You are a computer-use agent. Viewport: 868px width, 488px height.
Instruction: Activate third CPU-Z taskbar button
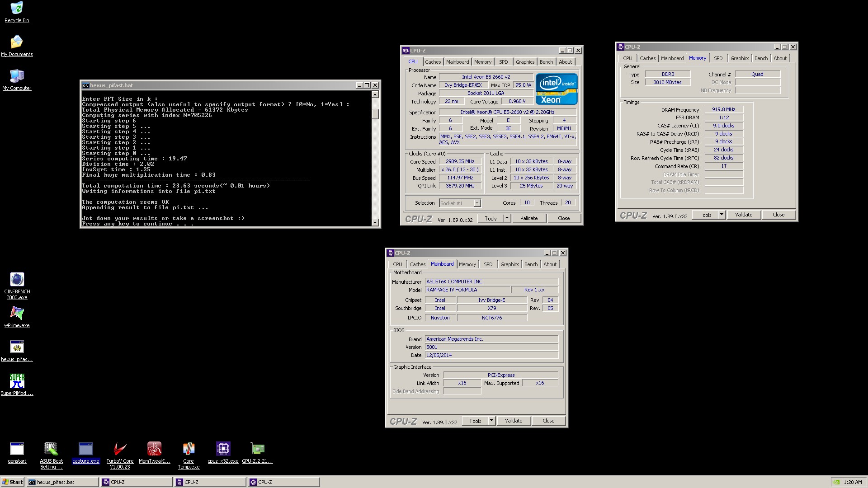click(283, 482)
